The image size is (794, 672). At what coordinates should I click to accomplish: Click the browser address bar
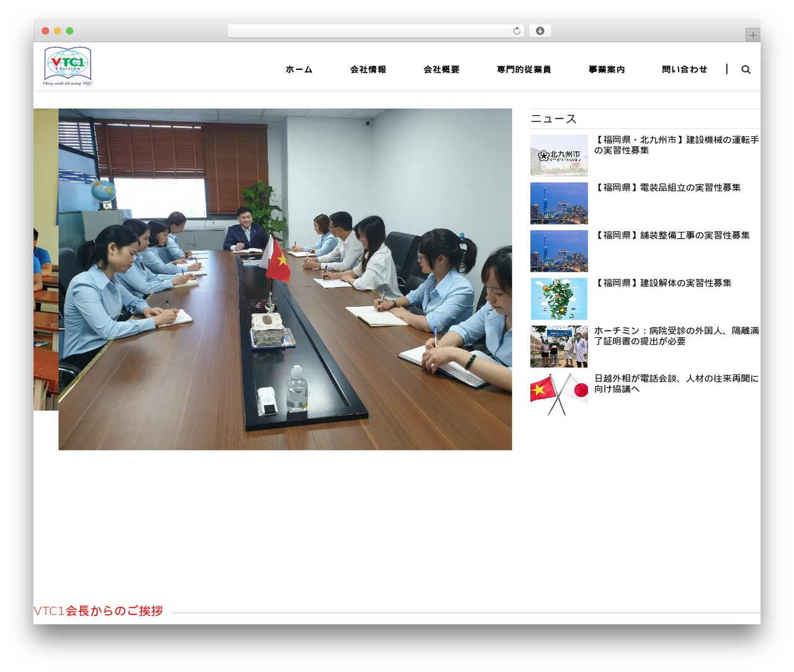point(376,31)
